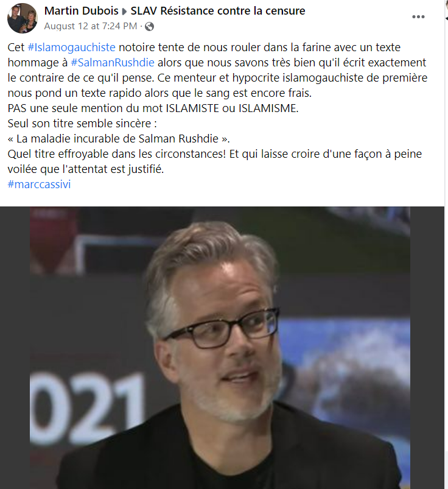
Task: Open the three-dot post options menu
Action: (418, 17)
